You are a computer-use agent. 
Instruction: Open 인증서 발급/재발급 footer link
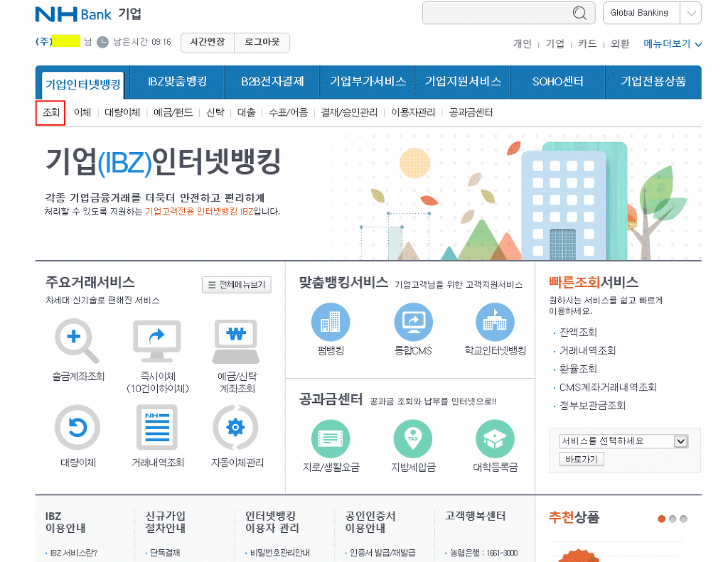point(382,553)
